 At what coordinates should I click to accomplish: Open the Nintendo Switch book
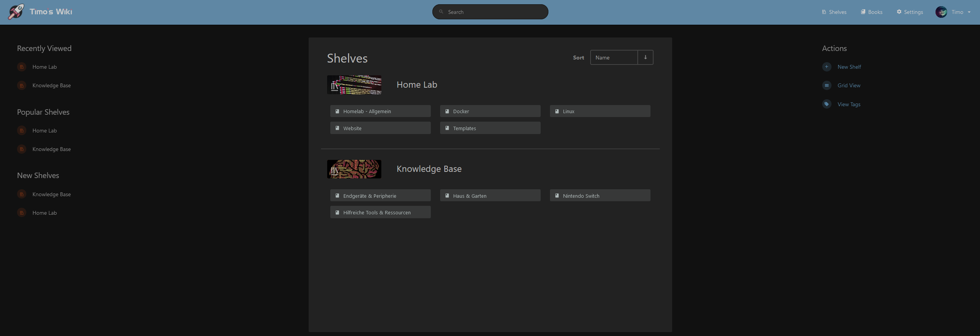point(600,195)
